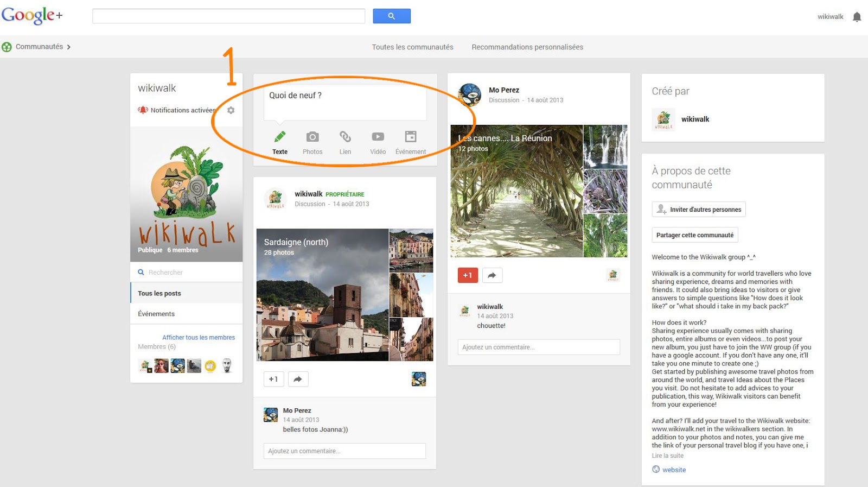Open Recommandations personnalisées tab
Viewport: 868px width, 487px height.
[x=527, y=47]
